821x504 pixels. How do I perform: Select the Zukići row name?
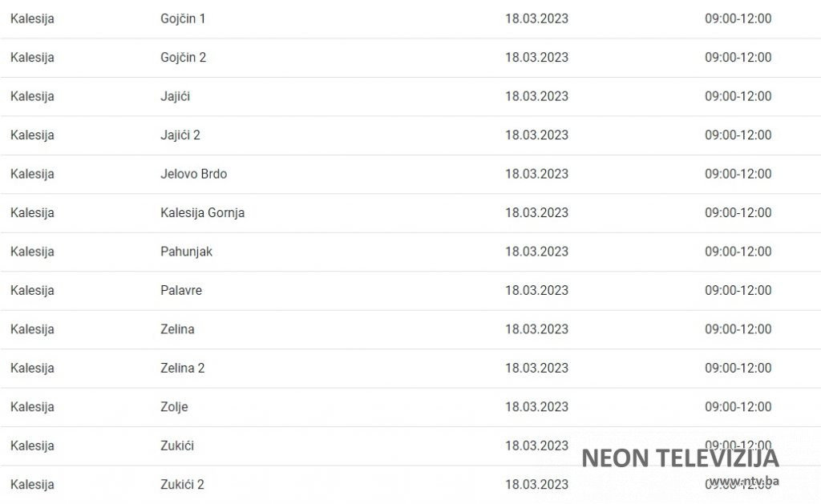[176, 446]
